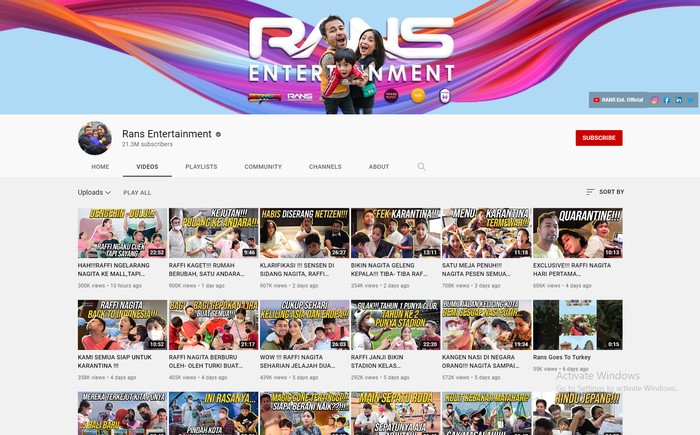This screenshot has height=435, width=700.
Task: Go to the Channels tab
Action: click(325, 167)
